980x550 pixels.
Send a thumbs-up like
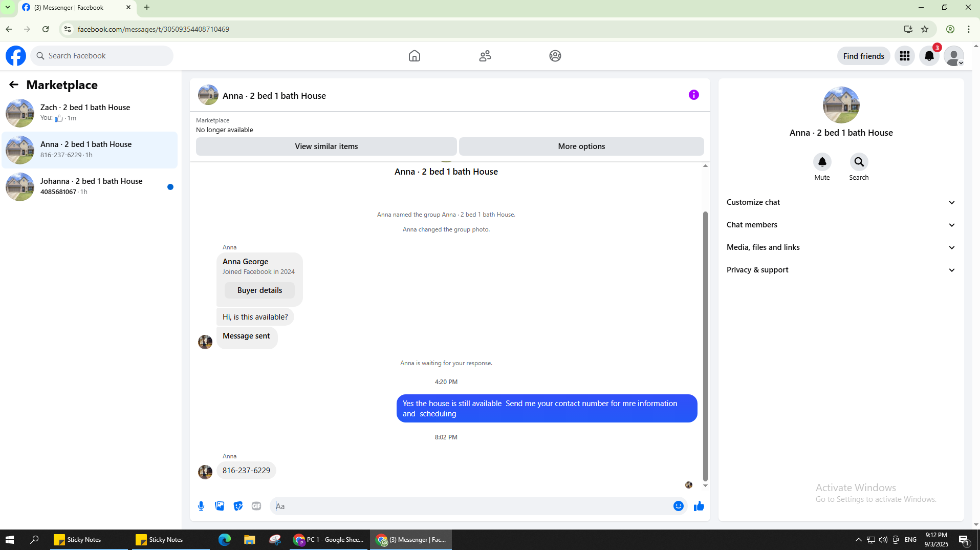pyautogui.click(x=699, y=506)
